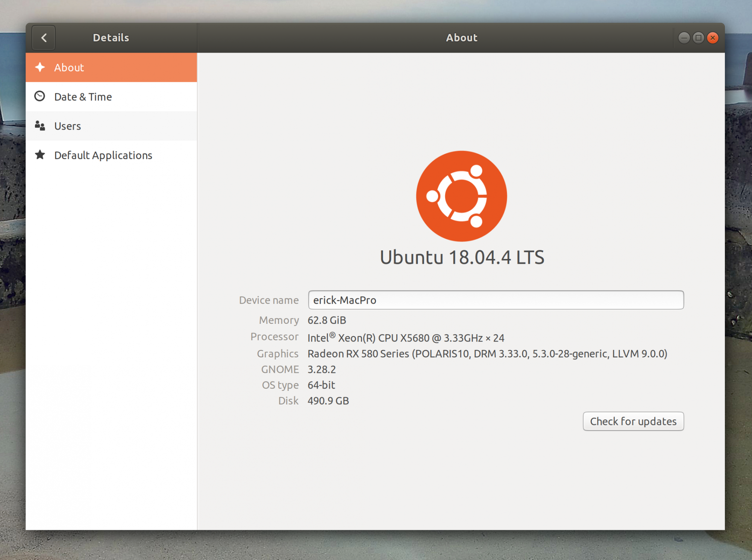
Task: Close the About window with red button
Action: tap(713, 38)
